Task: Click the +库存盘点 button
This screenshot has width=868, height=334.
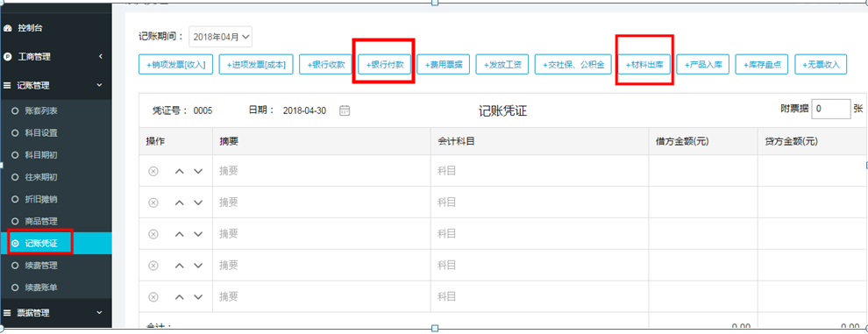Action: [x=762, y=64]
